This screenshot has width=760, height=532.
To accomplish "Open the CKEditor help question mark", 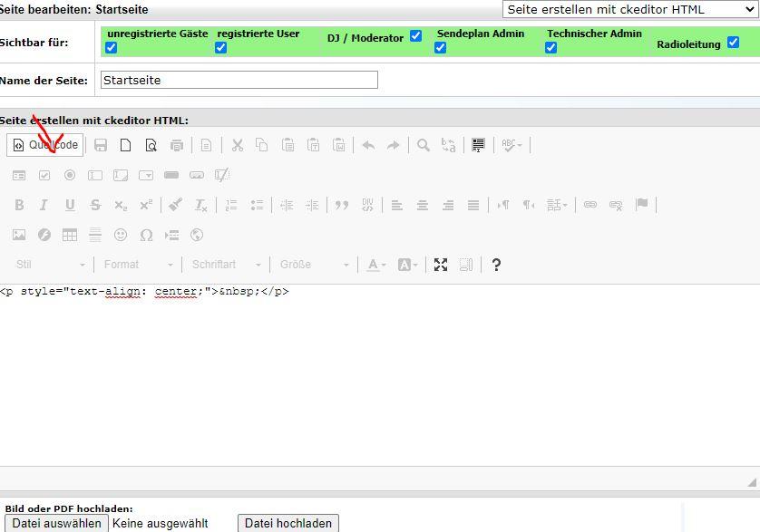I will pos(496,265).
